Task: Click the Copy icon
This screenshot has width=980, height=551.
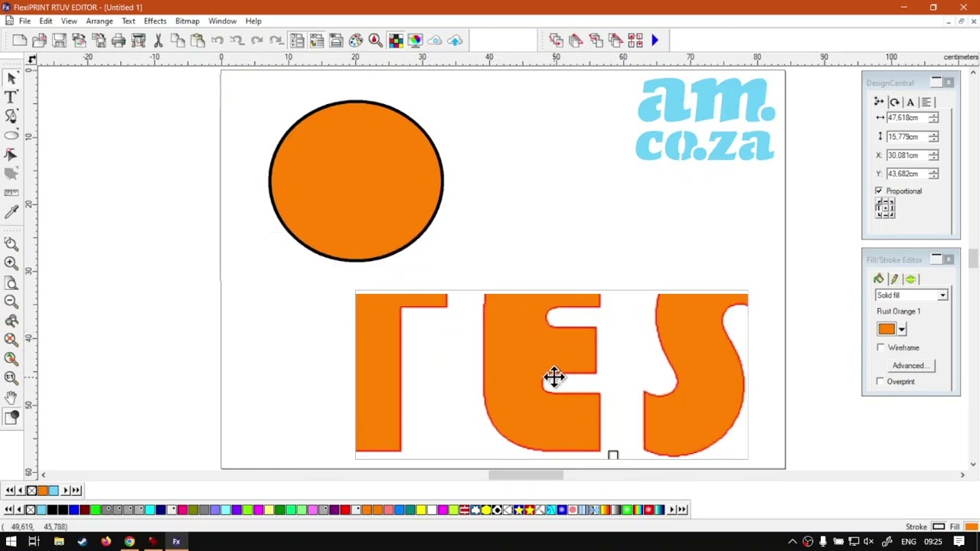Action: click(178, 41)
